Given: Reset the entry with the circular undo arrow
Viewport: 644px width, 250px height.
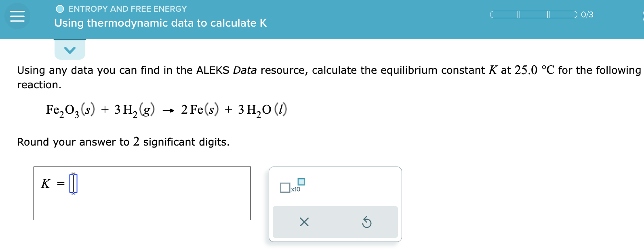Looking at the screenshot, I should [367, 222].
